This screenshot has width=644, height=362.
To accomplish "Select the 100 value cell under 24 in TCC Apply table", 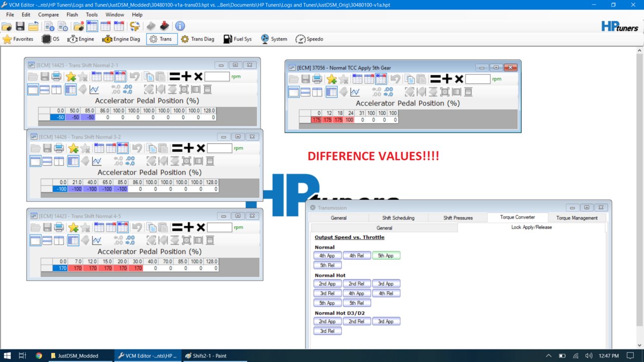I will point(349,120).
